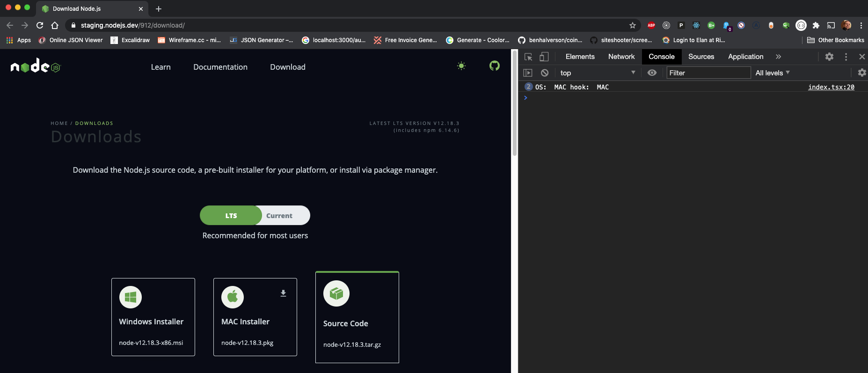868x373 pixels.
Task: Toggle the DevTools device toolbar icon
Action: [x=544, y=57]
